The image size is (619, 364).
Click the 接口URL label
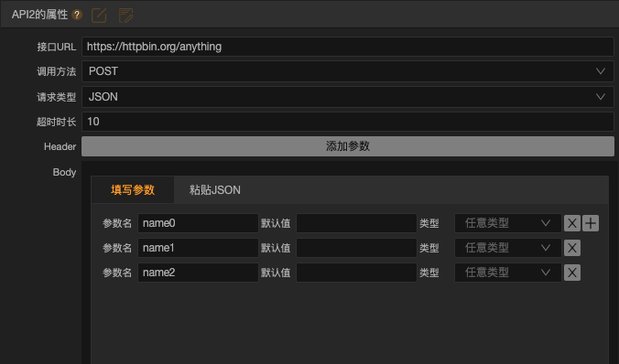57,47
